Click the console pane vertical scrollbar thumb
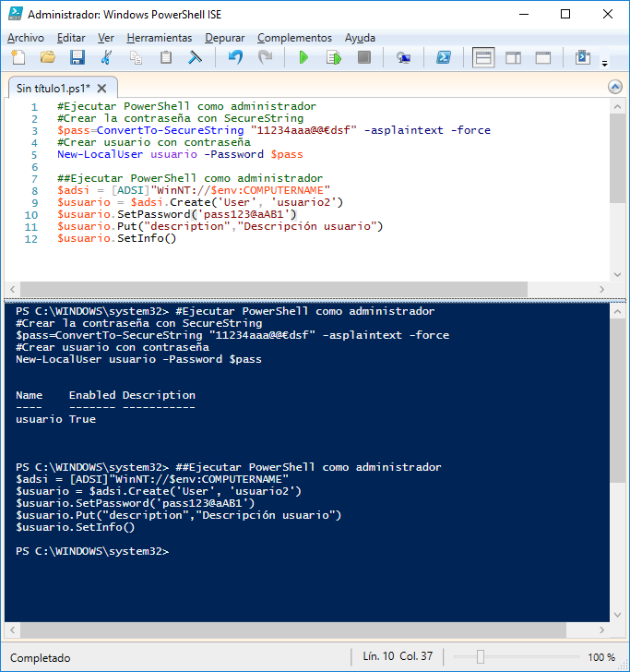This screenshot has height=672, width=630. 617,401
